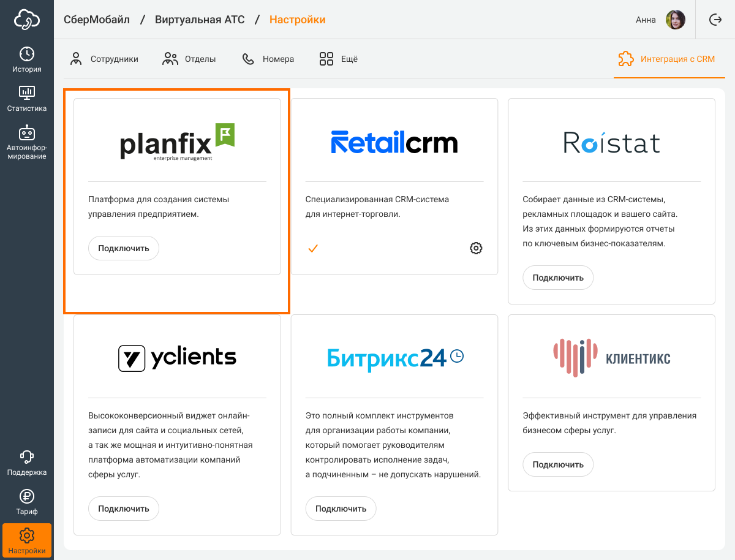Open RetailCRM gear settings
Screen dimensions: 735x560
click(476, 248)
